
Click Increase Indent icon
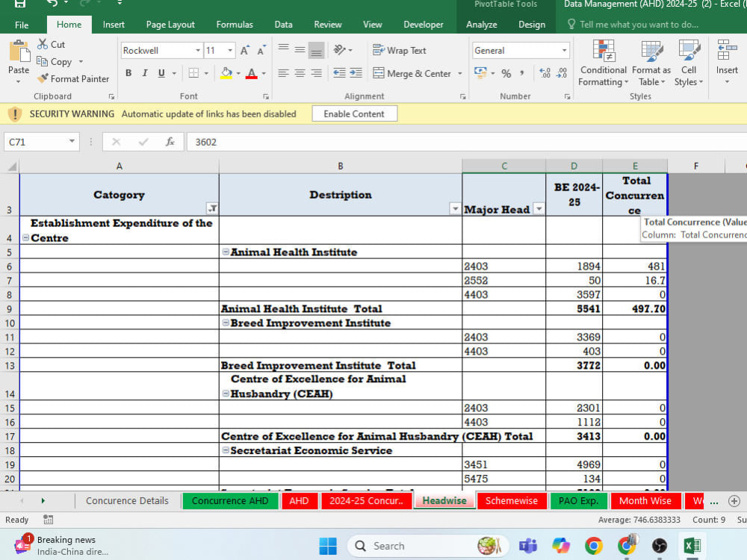356,73
